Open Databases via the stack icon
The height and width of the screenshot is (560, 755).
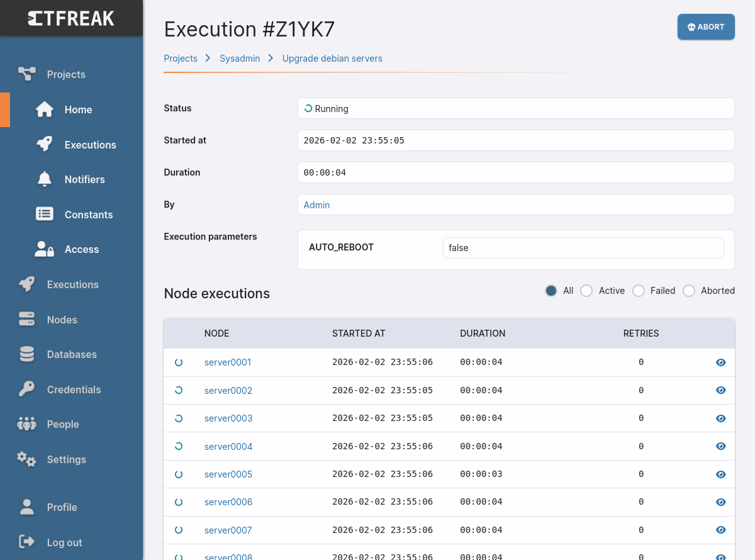[x=26, y=354]
